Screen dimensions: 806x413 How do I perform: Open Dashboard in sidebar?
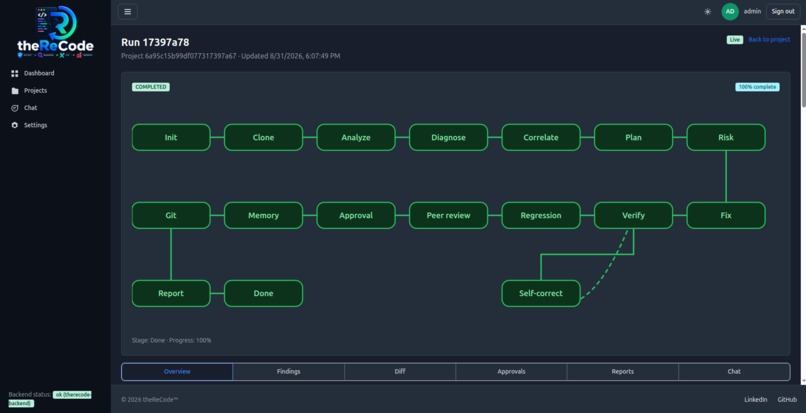coord(39,73)
